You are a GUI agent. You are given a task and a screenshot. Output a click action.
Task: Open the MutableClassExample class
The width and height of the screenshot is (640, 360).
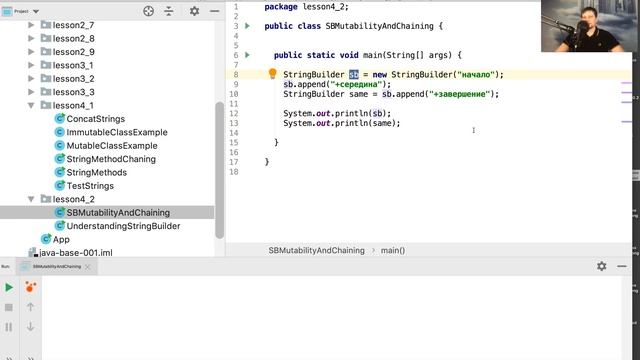pyautogui.click(x=112, y=146)
